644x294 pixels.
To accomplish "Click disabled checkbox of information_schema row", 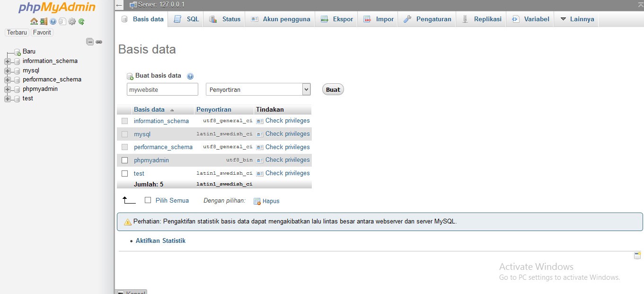I will tap(125, 121).
